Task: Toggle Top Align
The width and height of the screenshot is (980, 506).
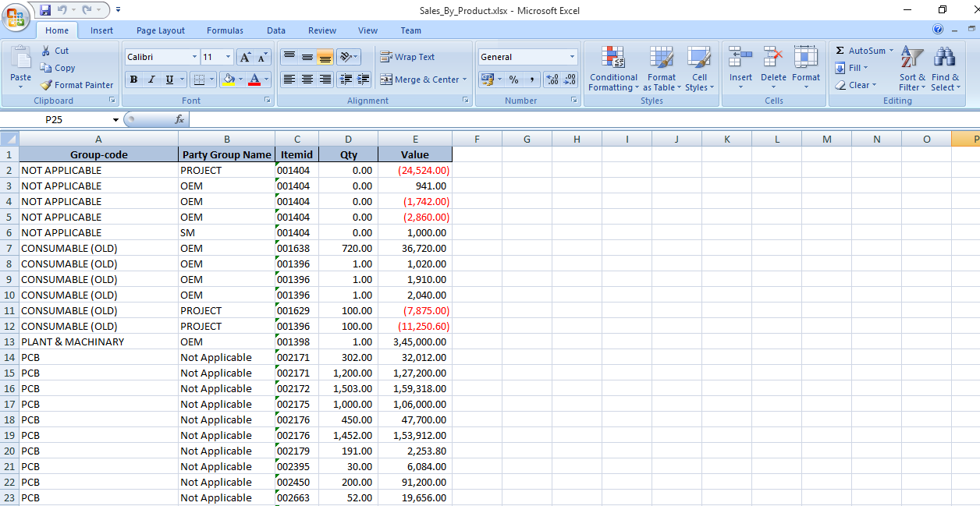Action: pos(289,57)
